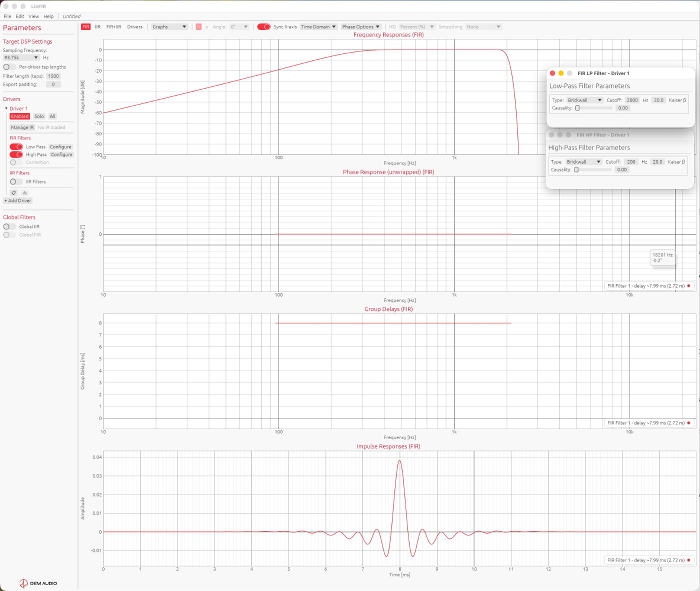Click the Filter length taps field 1500
Viewport: 700px width, 591px height.
point(53,76)
